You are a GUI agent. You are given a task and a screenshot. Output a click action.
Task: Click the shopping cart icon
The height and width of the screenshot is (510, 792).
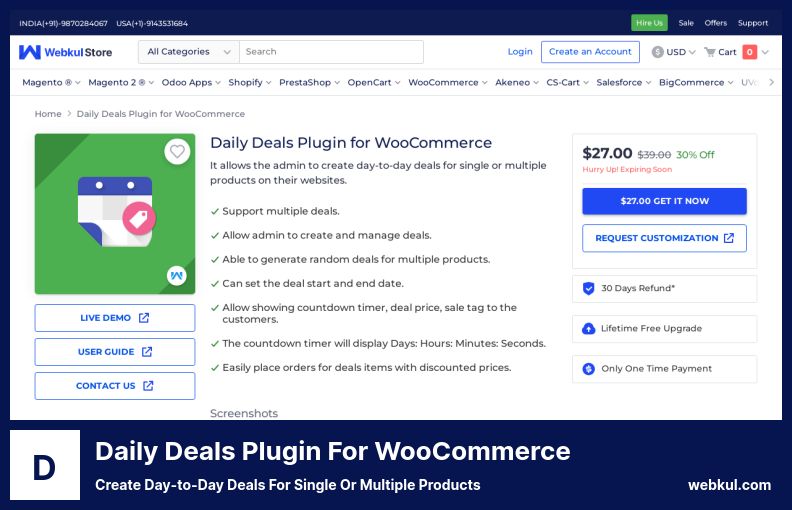(x=710, y=52)
